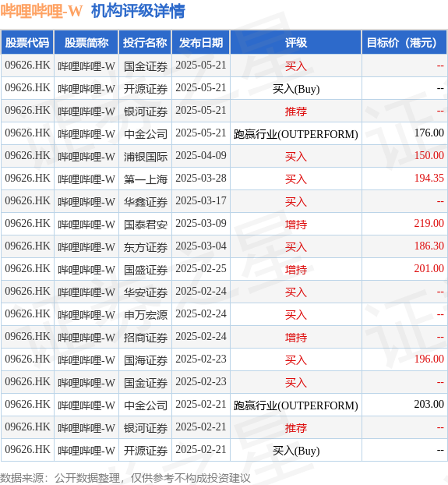Screen dimensions: 448x485
Task: Click the 数据来源 footer note
Action: point(125,478)
